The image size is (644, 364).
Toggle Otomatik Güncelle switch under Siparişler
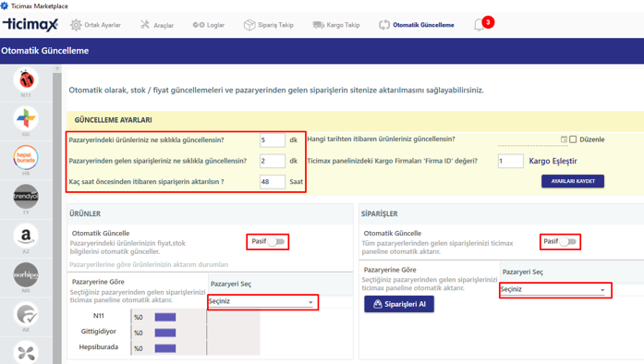click(x=568, y=241)
